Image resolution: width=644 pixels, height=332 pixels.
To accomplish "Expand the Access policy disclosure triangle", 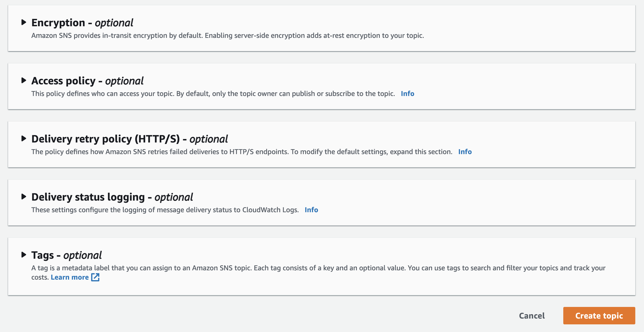I will pos(24,80).
